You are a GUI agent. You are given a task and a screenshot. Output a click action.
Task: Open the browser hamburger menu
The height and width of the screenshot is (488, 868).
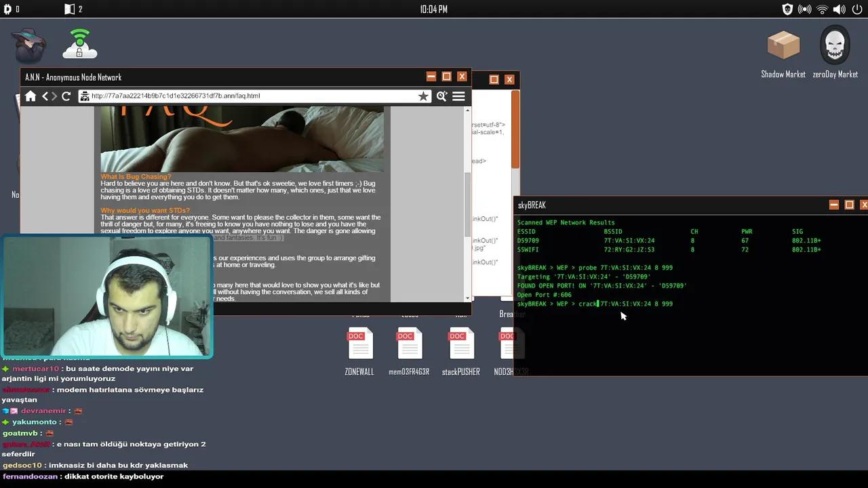(459, 96)
